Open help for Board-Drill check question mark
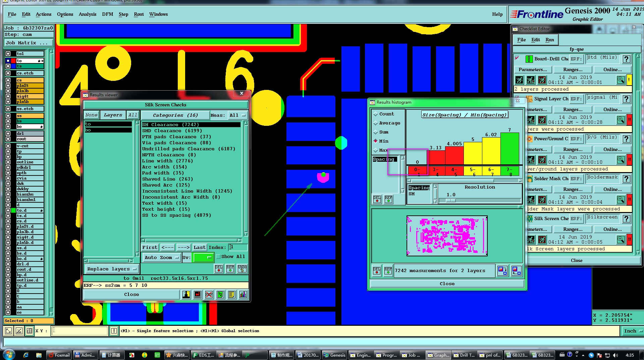This screenshot has height=360, width=644. click(626, 59)
